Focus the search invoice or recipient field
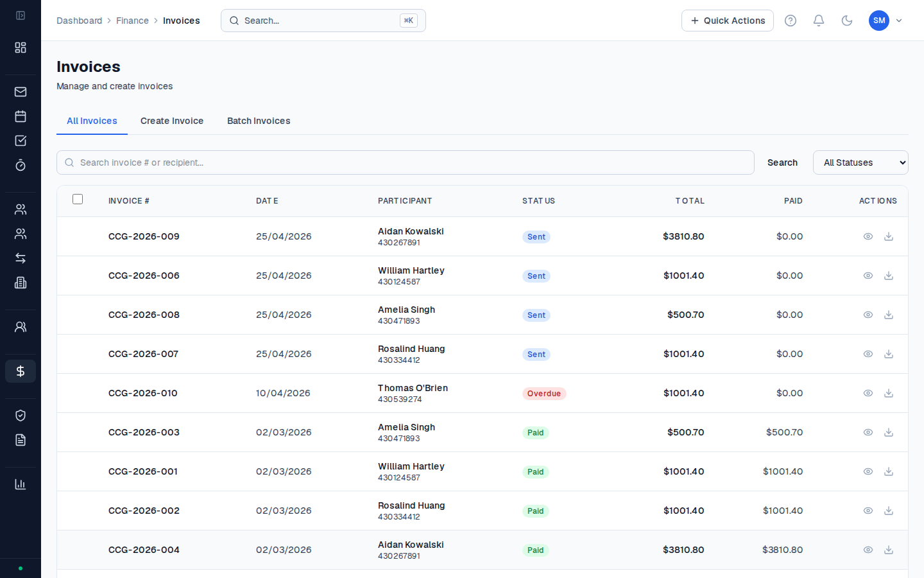This screenshot has width=924, height=578. [406, 162]
